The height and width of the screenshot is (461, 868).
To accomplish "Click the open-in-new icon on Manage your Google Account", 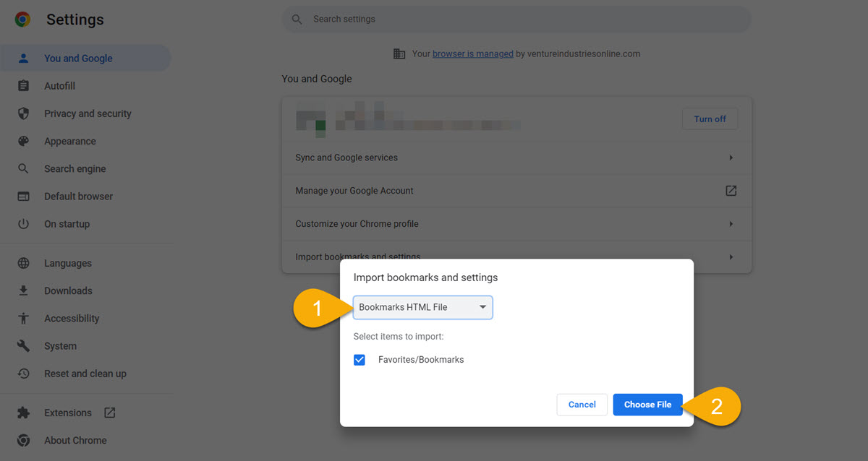I will tap(731, 191).
